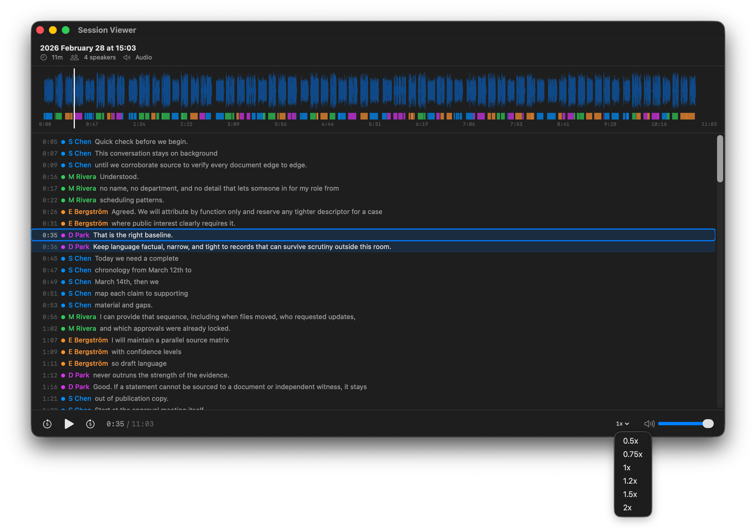Click the skip back 5 seconds icon

tap(47, 424)
